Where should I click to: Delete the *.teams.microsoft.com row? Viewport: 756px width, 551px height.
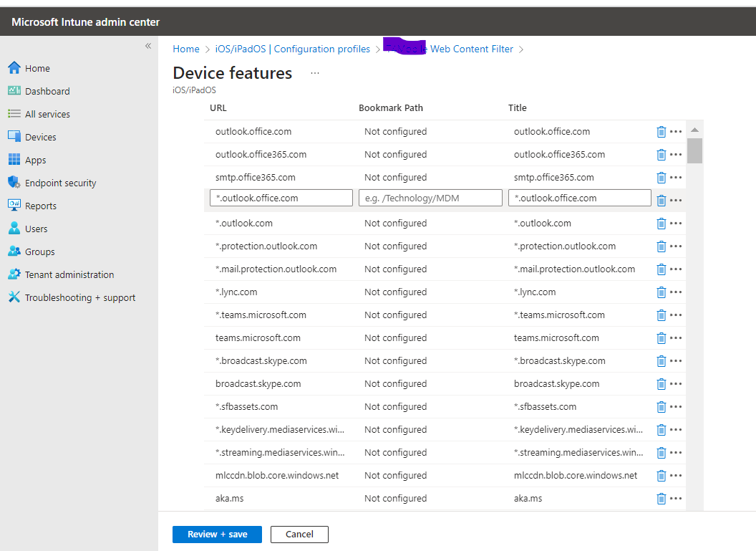[661, 315]
